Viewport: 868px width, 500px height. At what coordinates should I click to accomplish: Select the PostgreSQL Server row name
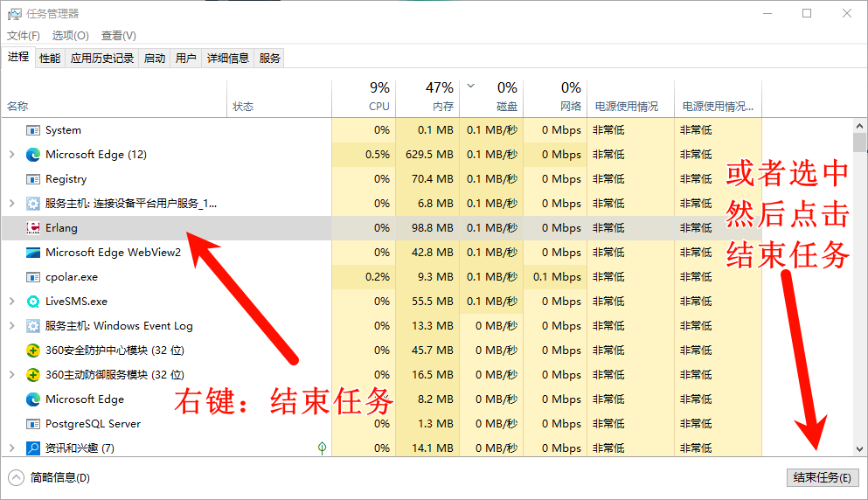[x=93, y=424]
